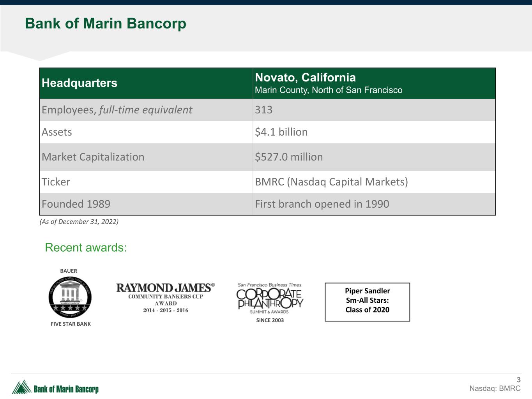Click the Assets row label
The image size is (532, 399).
pyautogui.click(x=57, y=132)
